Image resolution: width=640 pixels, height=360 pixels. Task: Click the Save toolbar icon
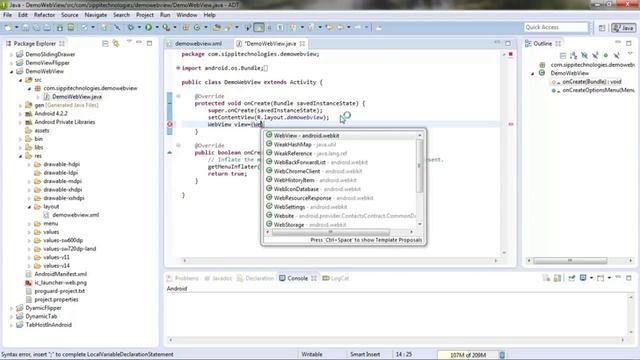[x=25, y=27]
